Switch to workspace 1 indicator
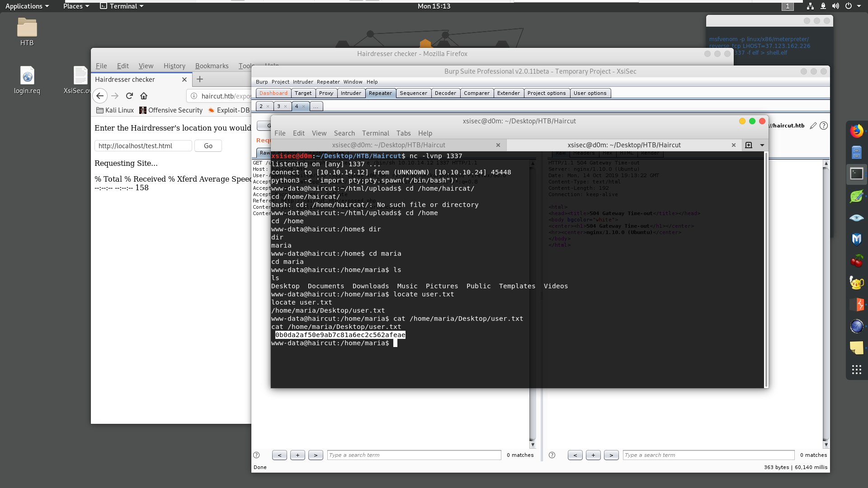 click(x=788, y=6)
